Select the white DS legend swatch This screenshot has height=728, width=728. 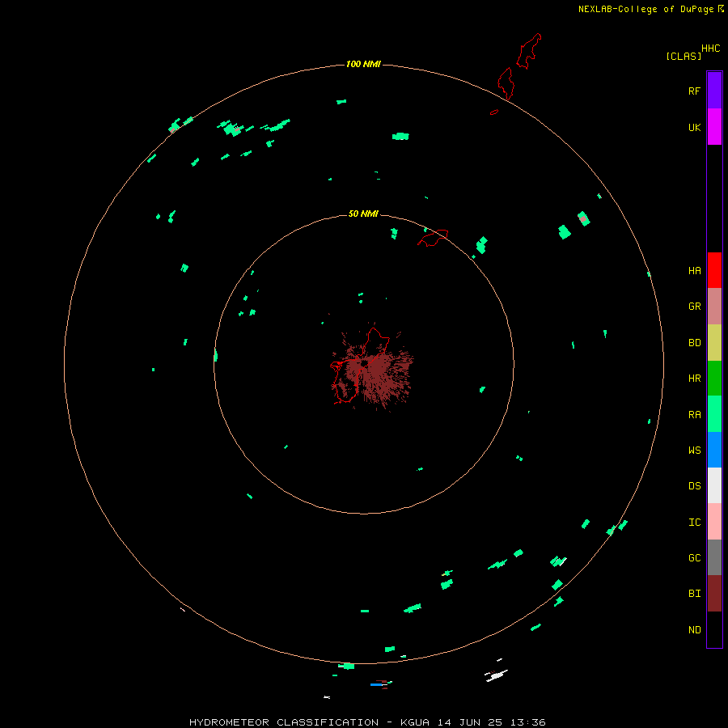(714, 485)
